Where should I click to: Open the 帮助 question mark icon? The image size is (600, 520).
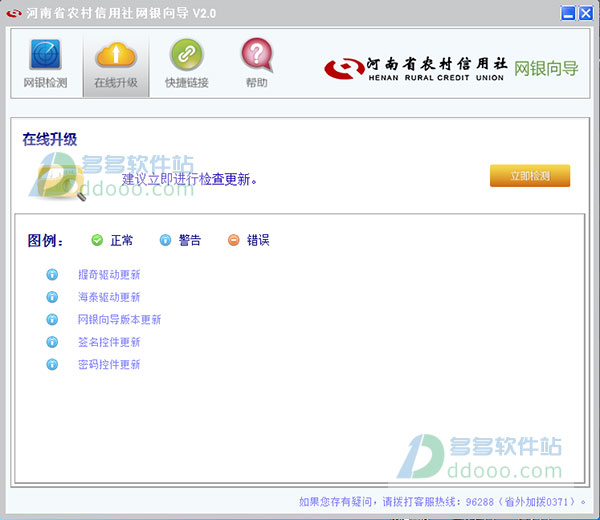point(257,54)
